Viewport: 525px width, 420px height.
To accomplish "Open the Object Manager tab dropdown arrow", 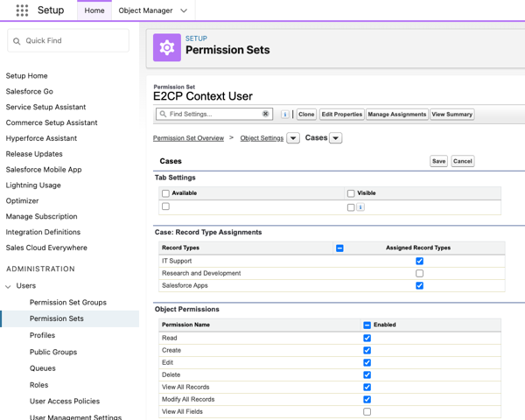I will click(x=184, y=10).
